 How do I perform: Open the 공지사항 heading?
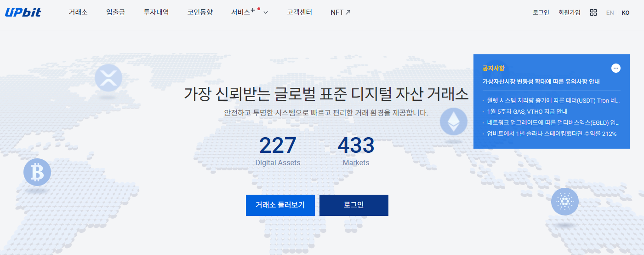[493, 68]
